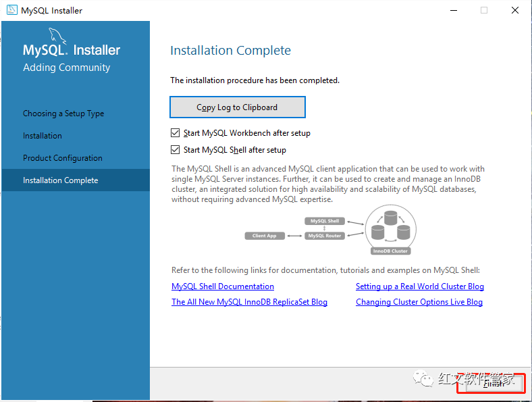Select Choosing a Setup Type step
This screenshot has width=532, height=402.
pyautogui.click(x=63, y=114)
